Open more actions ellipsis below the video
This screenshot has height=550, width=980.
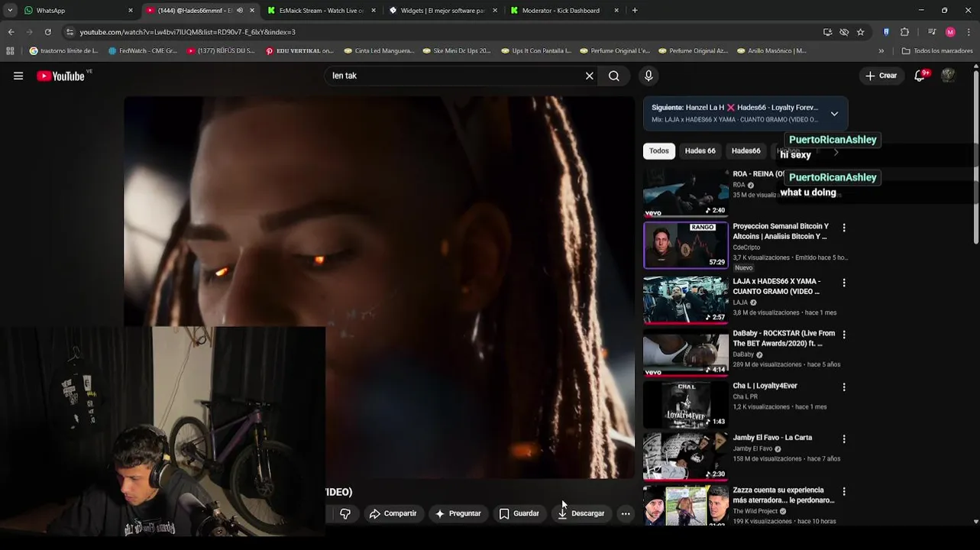(x=626, y=513)
